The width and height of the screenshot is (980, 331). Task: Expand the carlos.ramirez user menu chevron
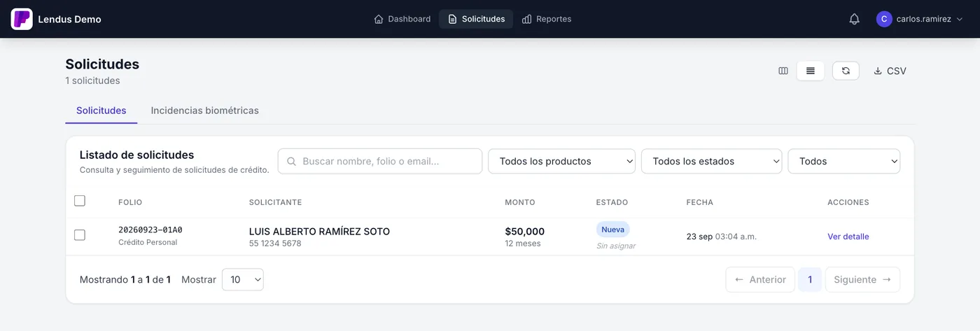pyautogui.click(x=960, y=20)
